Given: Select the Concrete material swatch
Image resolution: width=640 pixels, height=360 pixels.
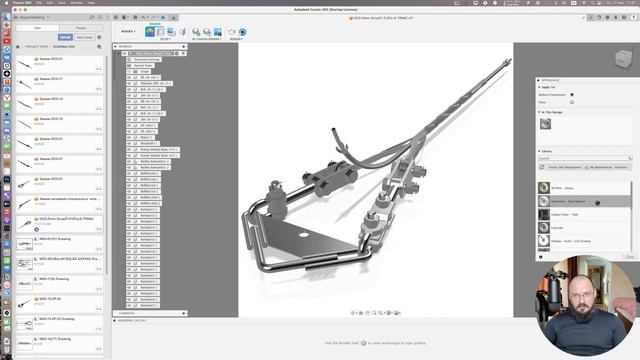Looking at the screenshot, I should pos(544,227).
